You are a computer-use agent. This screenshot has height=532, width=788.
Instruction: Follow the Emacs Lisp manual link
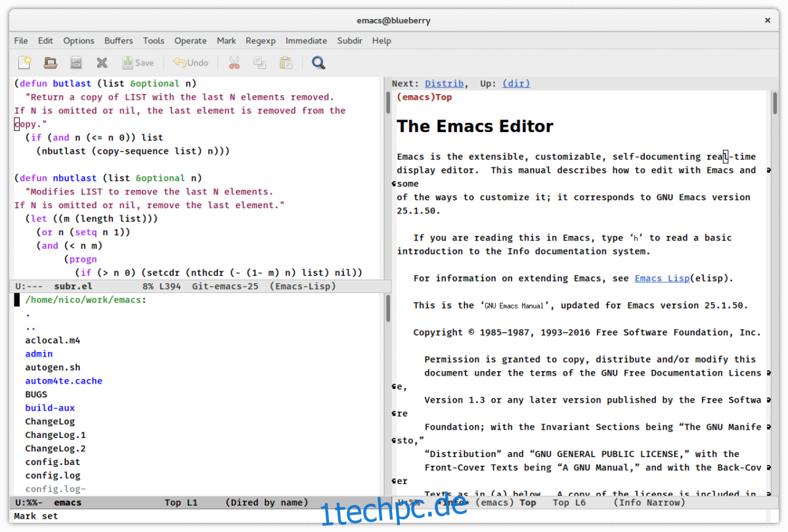click(662, 278)
